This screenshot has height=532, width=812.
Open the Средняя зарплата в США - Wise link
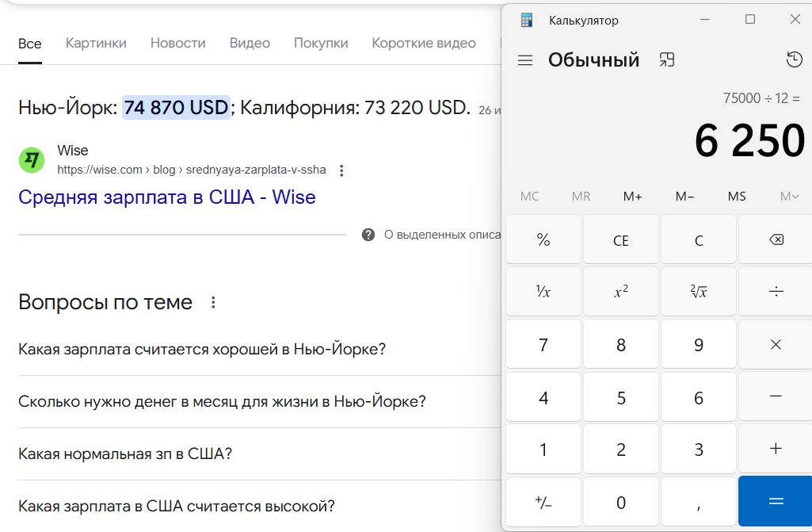click(x=166, y=197)
